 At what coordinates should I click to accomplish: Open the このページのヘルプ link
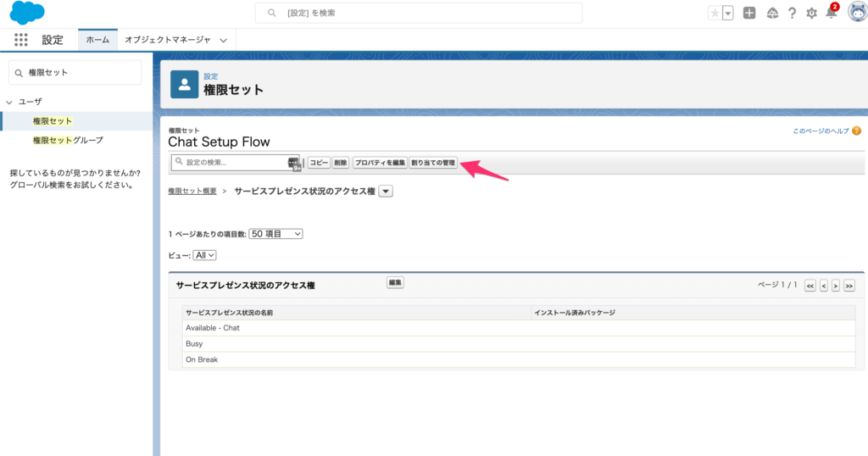pyautogui.click(x=821, y=131)
